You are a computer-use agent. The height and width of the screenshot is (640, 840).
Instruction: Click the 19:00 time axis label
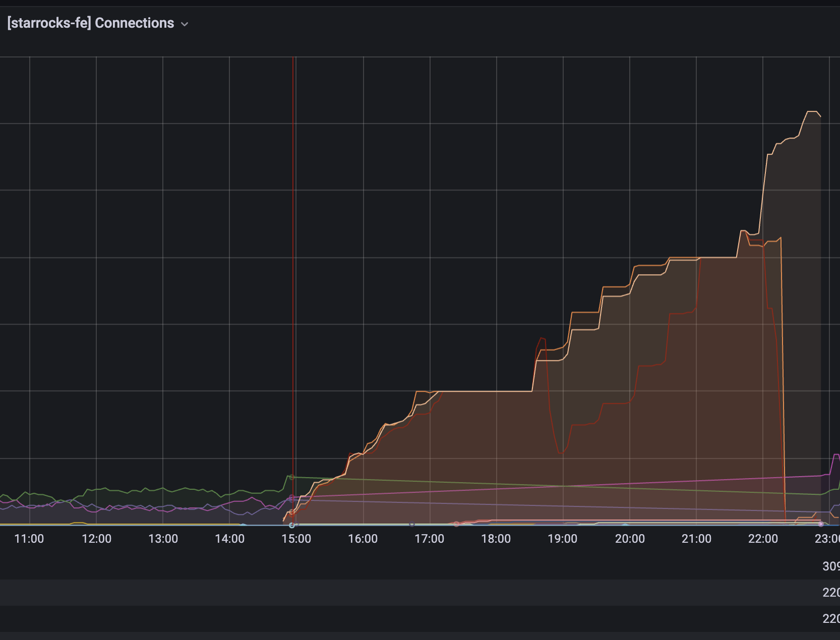coord(562,539)
